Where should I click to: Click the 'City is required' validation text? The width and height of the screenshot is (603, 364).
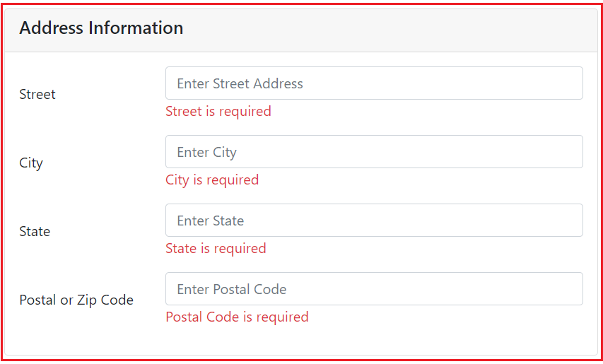click(x=212, y=180)
